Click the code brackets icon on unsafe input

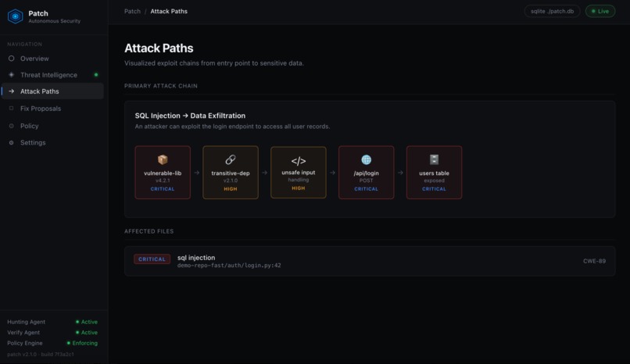pos(299,161)
